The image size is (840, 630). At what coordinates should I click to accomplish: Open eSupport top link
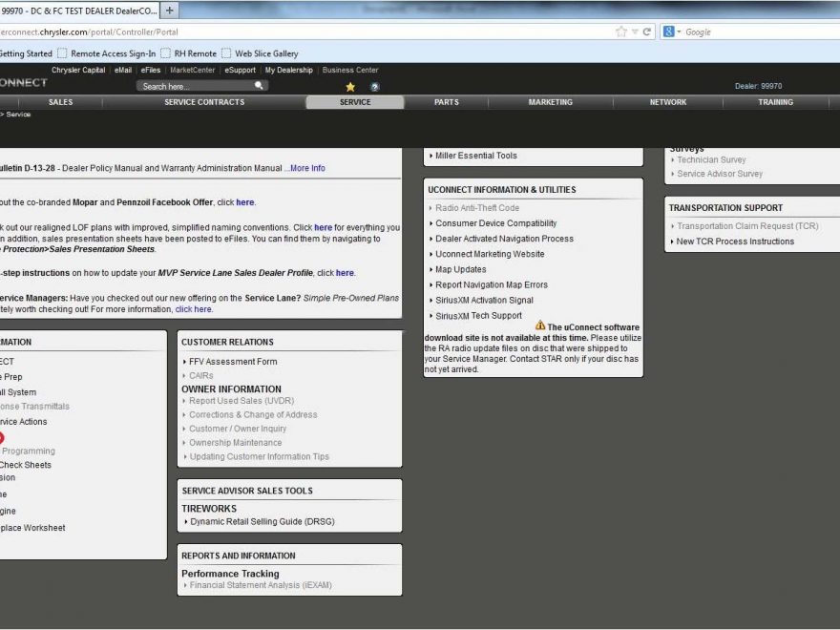coord(240,70)
